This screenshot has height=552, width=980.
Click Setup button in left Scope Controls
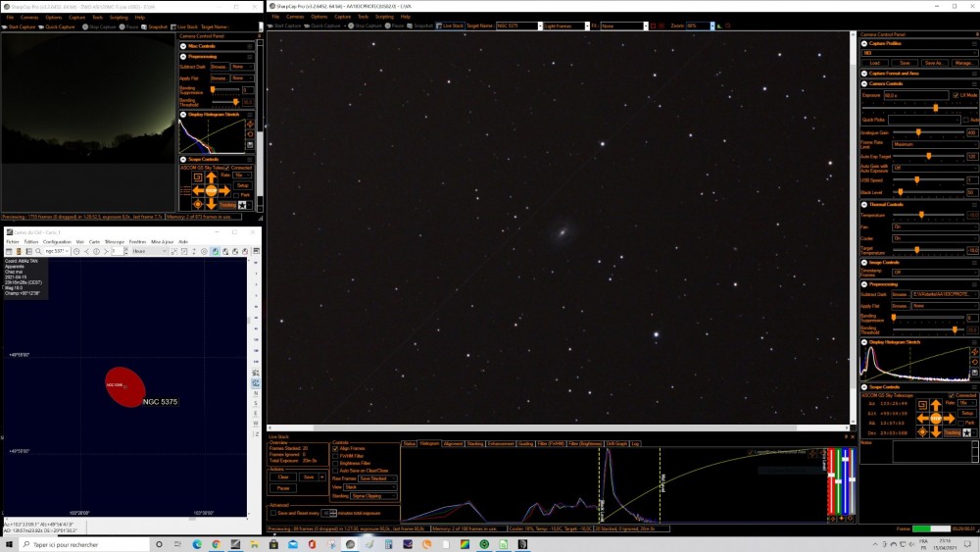pyautogui.click(x=243, y=185)
